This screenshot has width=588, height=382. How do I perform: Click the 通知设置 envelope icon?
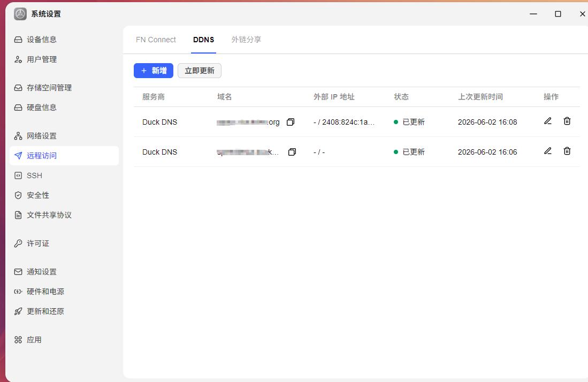coord(18,272)
